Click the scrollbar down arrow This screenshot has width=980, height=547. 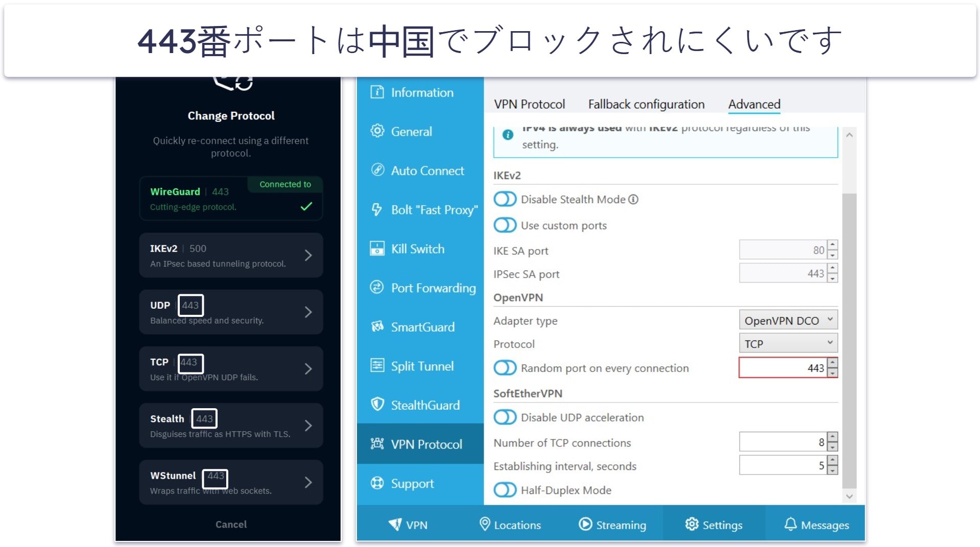click(849, 496)
